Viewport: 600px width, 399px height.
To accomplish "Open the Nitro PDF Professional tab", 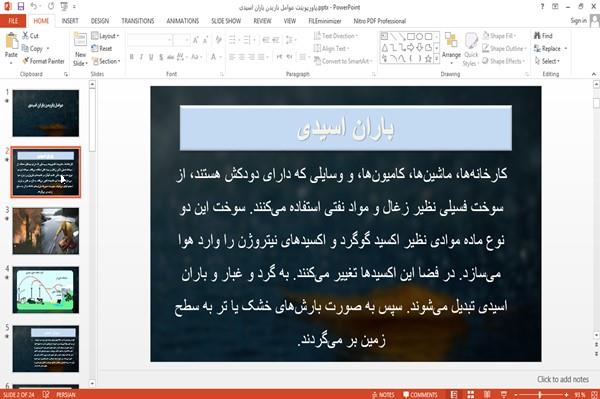I will 380,21.
